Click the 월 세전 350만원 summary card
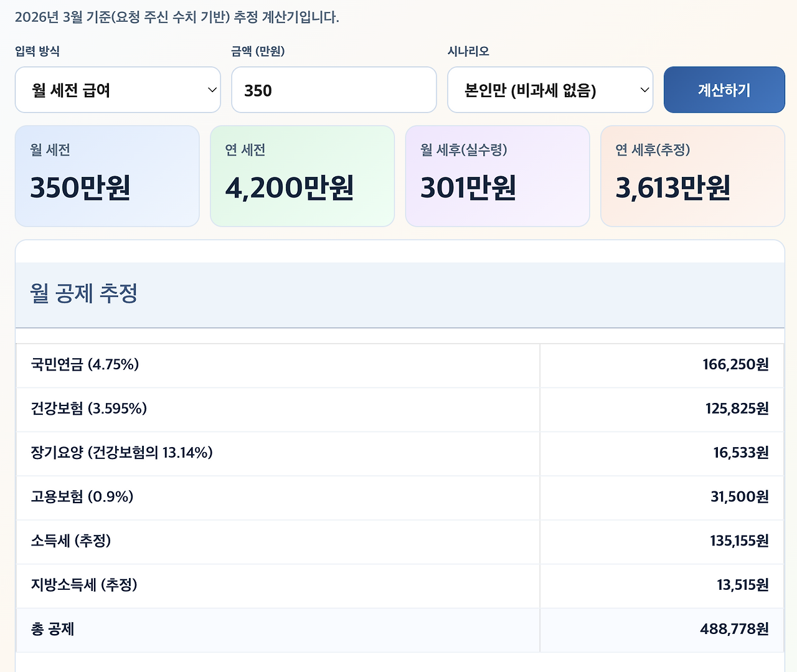797x672 pixels. pos(107,176)
